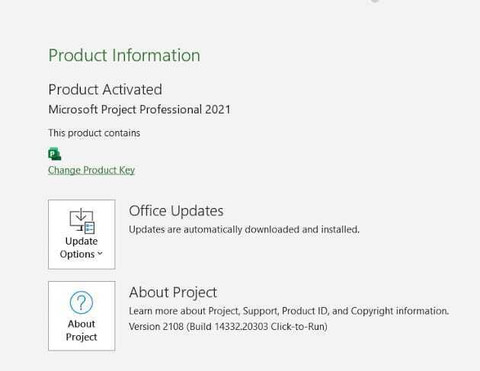Click the About Project button label
The image size is (480, 371).
click(81, 330)
